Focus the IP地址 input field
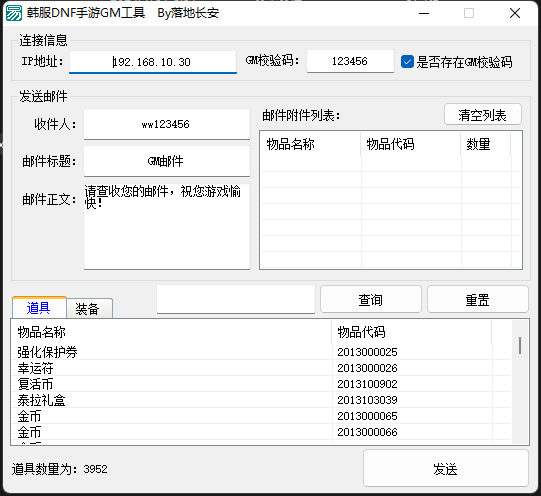Viewport: 541px width, 496px height. coord(153,62)
